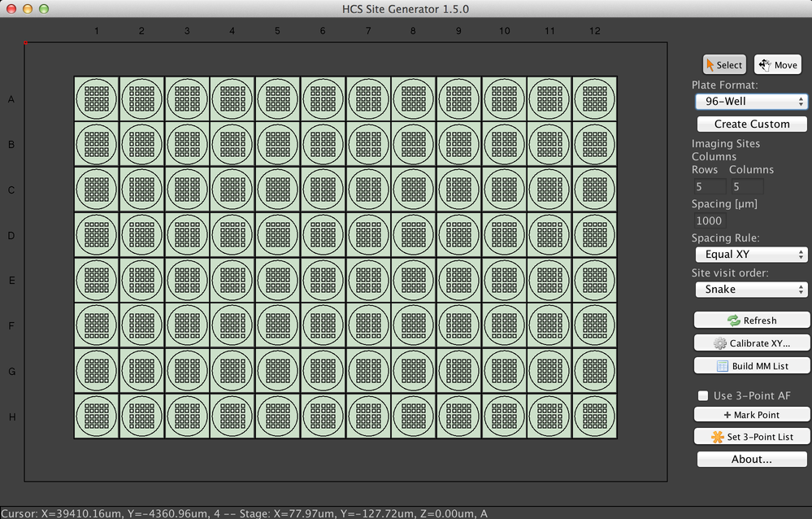Select well F2 on the plate
The image size is (812, 519).
[x=142, y=325]
